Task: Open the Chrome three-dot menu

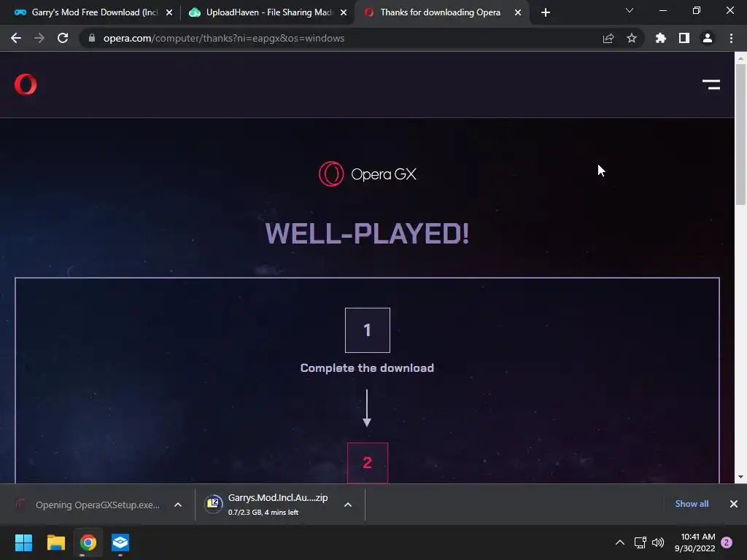Action: 731,38
